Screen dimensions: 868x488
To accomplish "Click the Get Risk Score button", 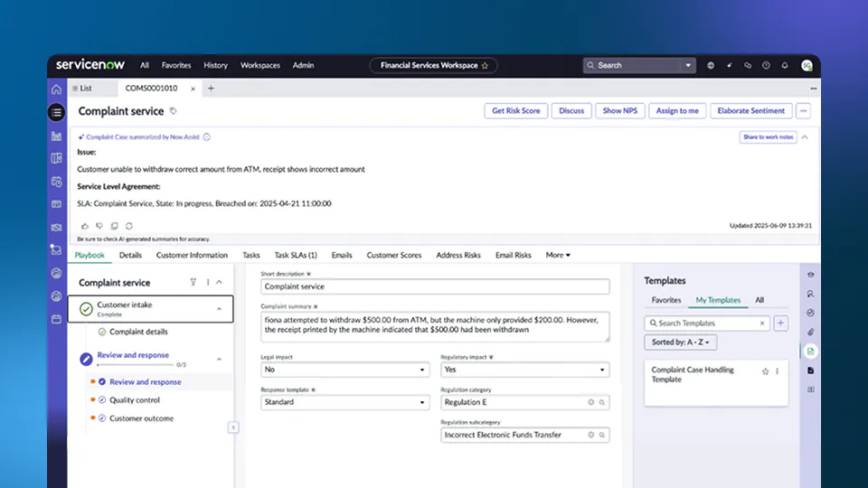I will click(x=516, y=110).
